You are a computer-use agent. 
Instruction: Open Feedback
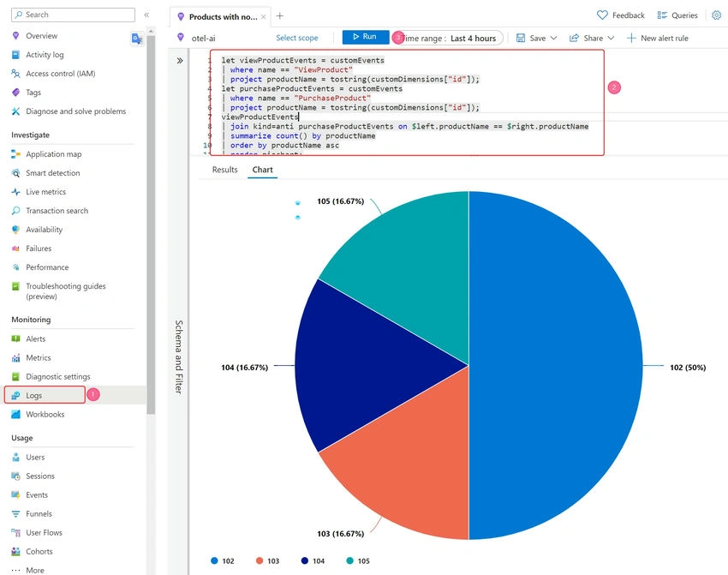pyautogui.click(x=621, y=15)
